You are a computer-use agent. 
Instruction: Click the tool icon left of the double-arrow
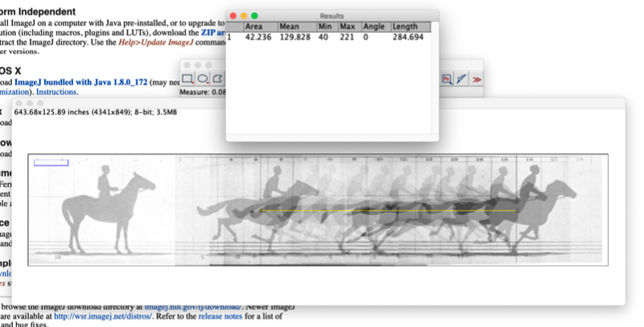click(461, 79)
